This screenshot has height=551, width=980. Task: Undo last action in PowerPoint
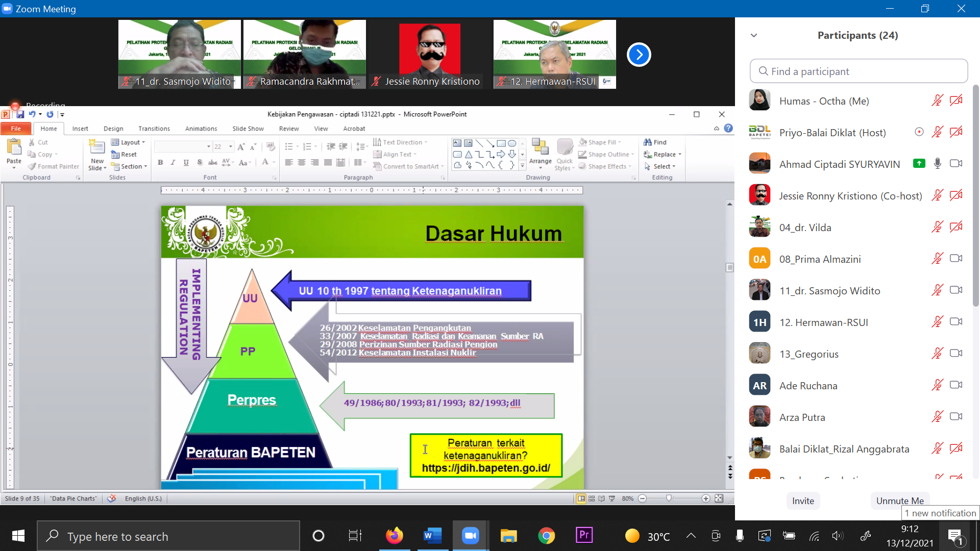pos(32,114)
